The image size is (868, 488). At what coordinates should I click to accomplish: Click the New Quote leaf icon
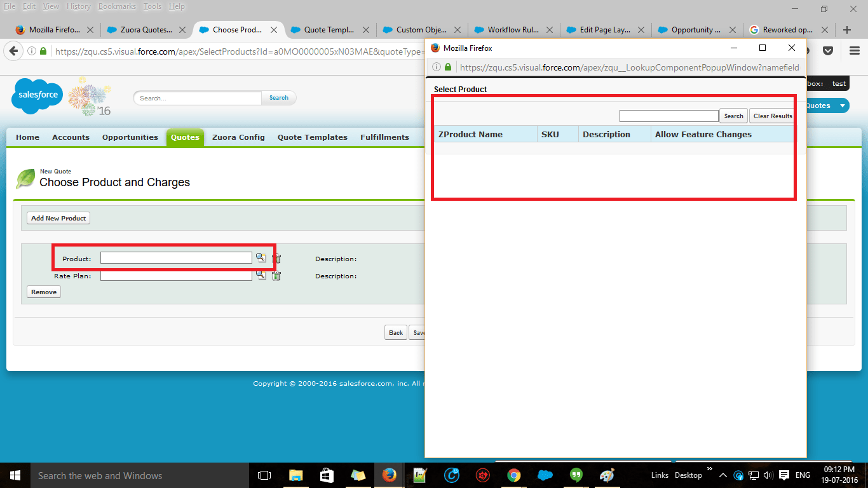coord(25,178)
